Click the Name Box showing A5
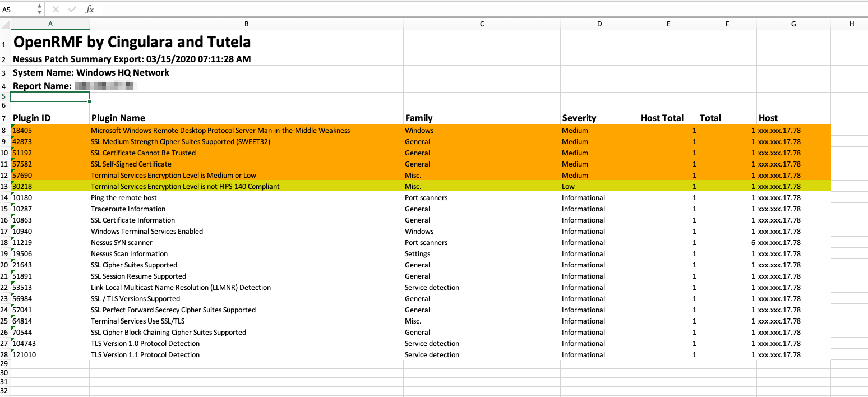This screenshot has height=397, width=868. (x=17, y=10)
